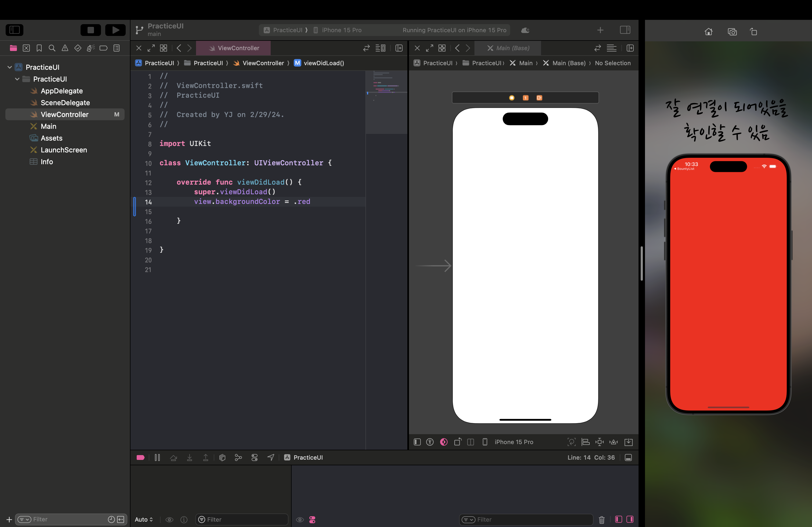Click the simulator Home button icon
812x527 pixels.
(708, 32)
